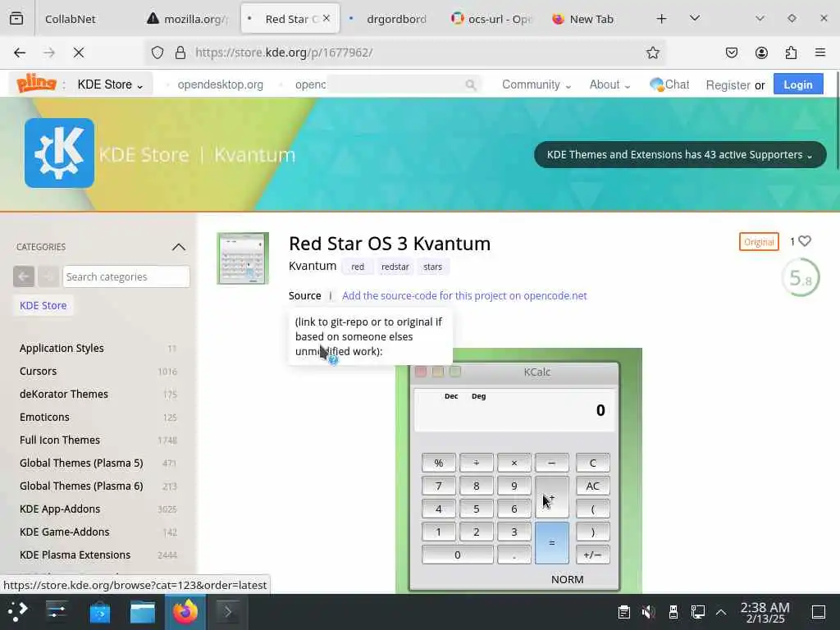Expand the 43 active Supporters banner
Screen dimensions: 840x630
680,155
